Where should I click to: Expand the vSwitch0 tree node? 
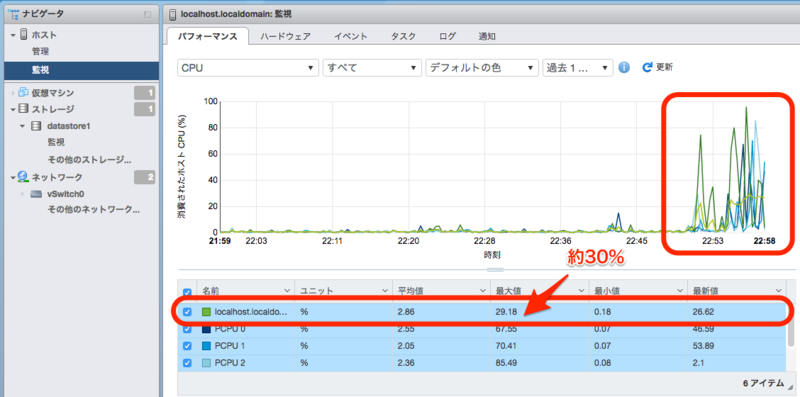point(22,194)
